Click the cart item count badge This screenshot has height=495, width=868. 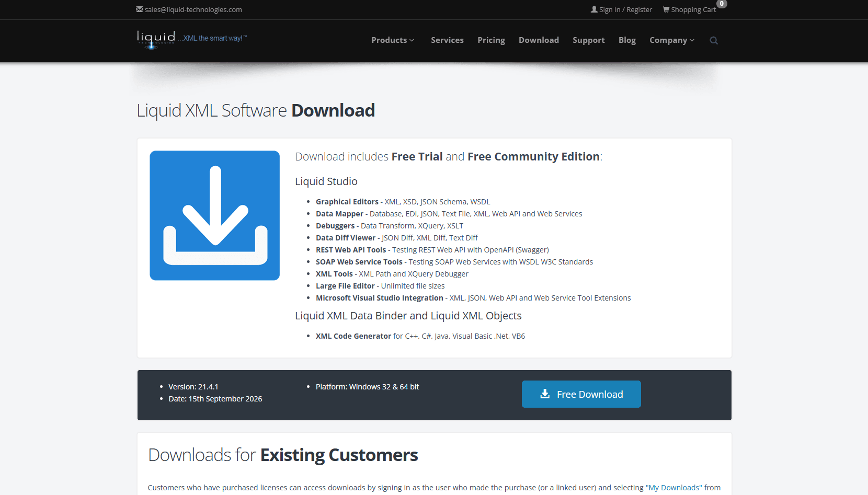pyautogui.click(x=722, y=4)
